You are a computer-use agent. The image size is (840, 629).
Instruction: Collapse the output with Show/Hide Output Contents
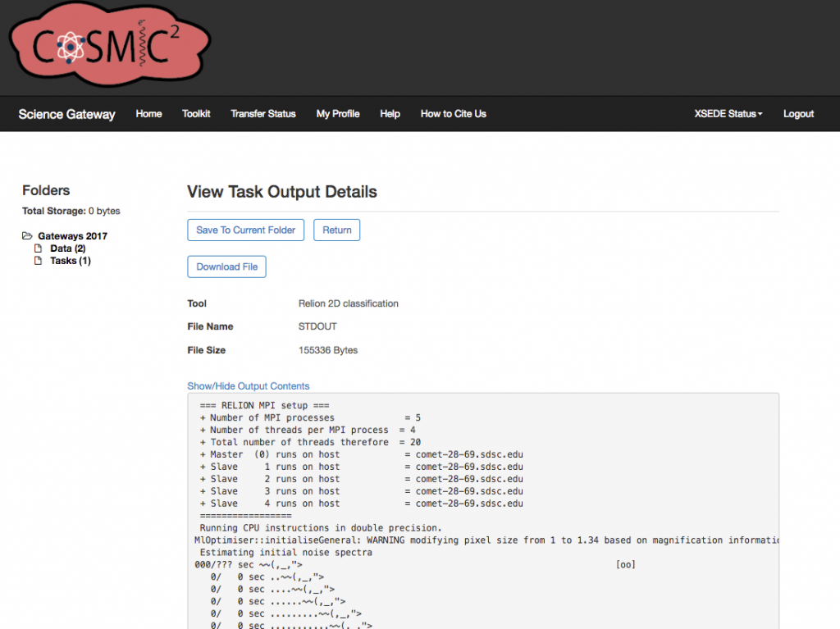pos(248,385)
